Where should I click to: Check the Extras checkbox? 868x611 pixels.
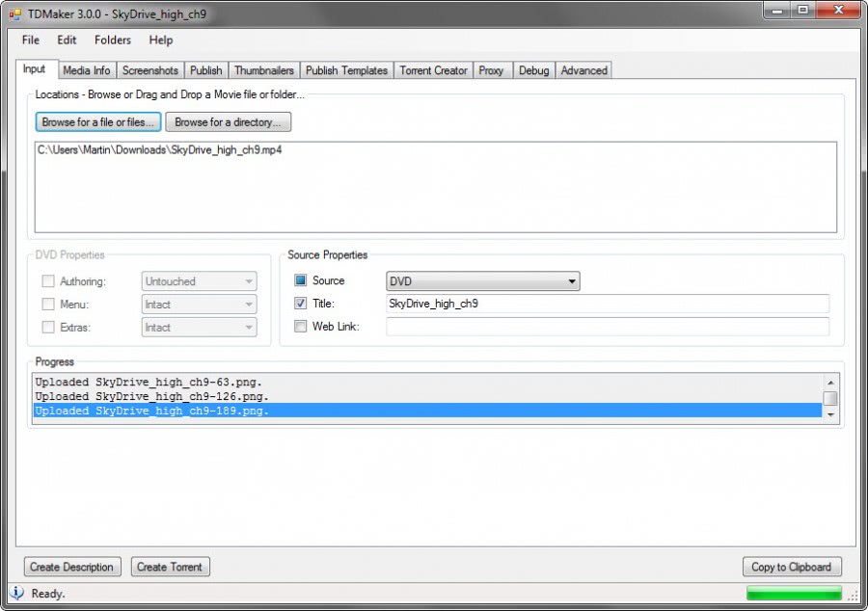tap(48, 327)
